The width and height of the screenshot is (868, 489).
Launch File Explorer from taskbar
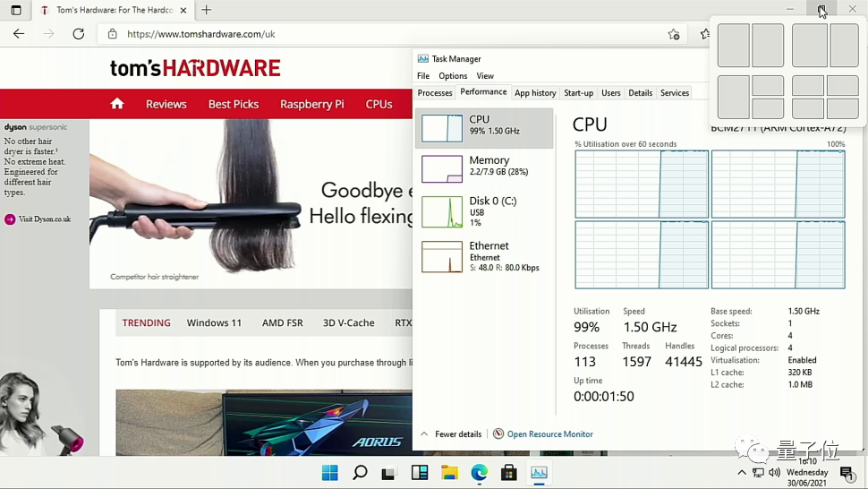point(449,473)
